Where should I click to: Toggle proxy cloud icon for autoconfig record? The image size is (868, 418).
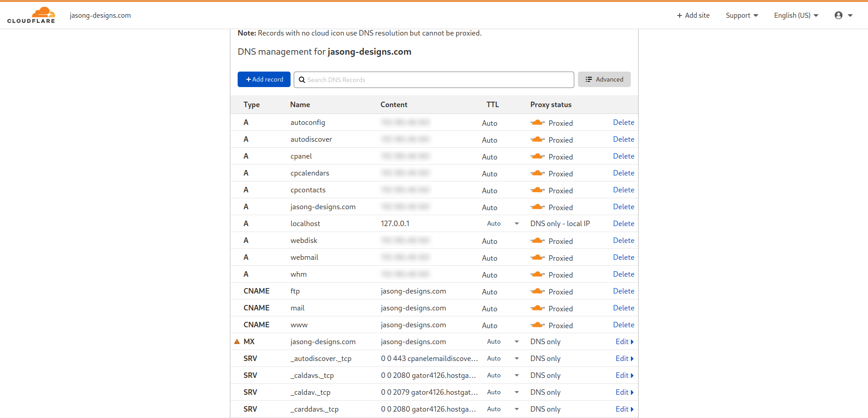point(537,123)
